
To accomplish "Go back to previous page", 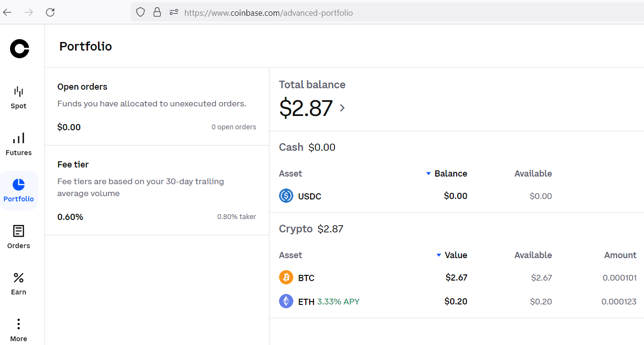I will [8, 12].
